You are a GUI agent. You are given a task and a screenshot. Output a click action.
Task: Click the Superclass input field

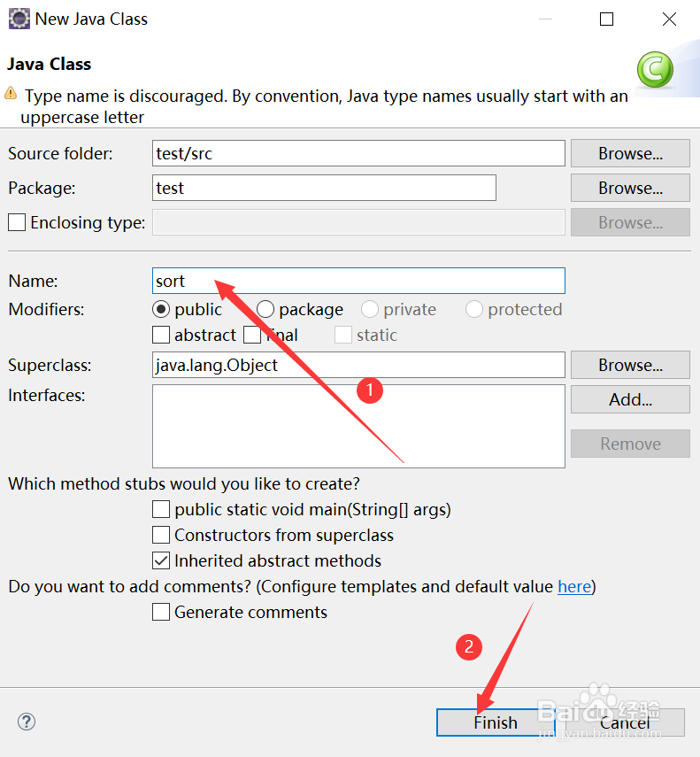[358, 365]
